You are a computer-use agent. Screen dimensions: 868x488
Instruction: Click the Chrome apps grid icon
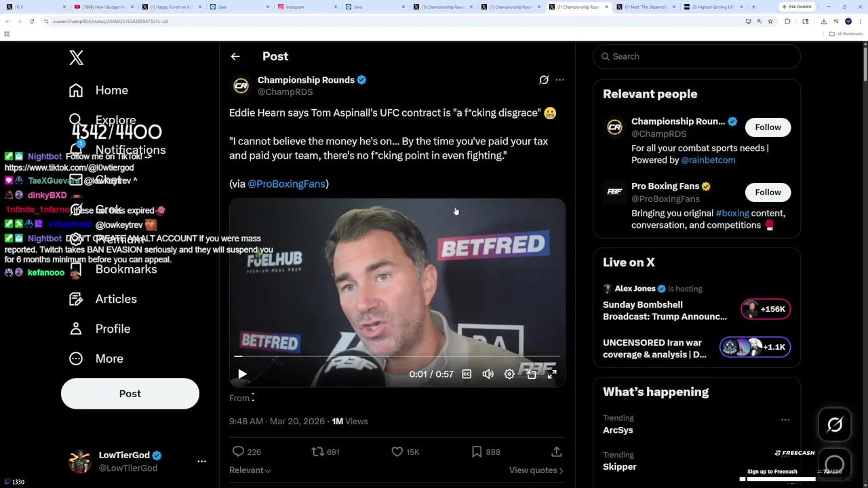(7, 34)
